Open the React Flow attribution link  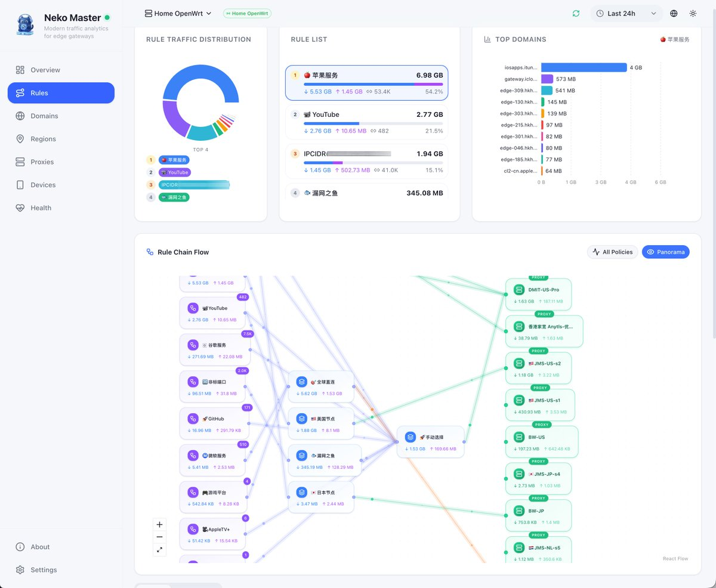[x=675, y=559]
